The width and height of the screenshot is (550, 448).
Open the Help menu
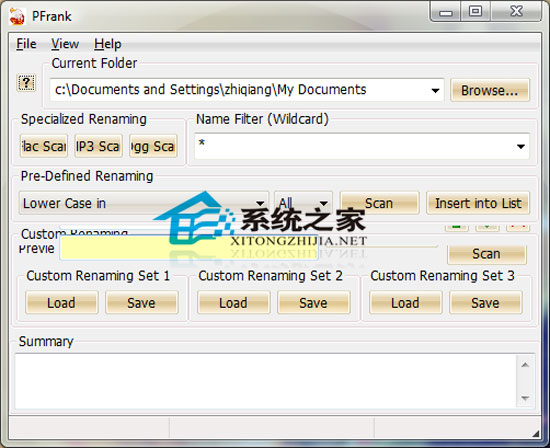tap(108, 44)
